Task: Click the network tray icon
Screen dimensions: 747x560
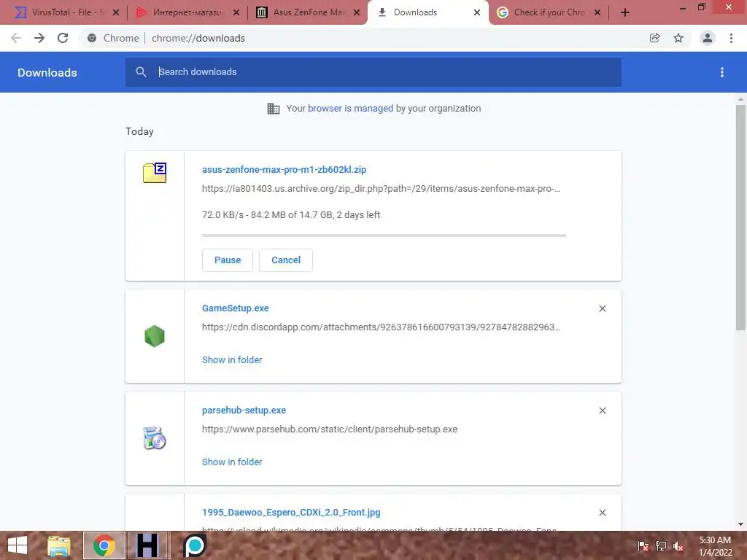Action: (661, 545)
